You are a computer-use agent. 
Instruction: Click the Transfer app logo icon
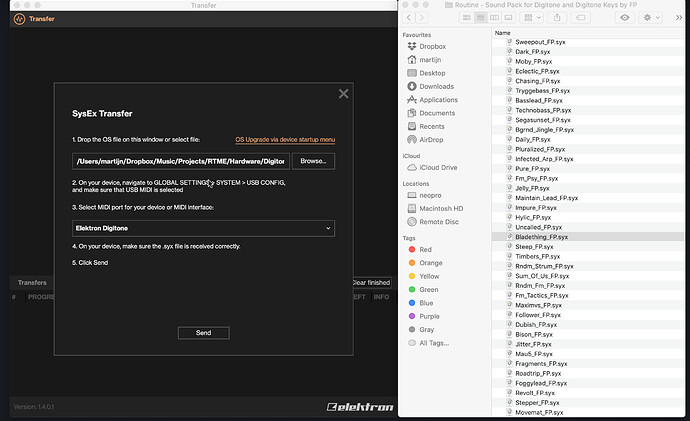coord(19,19)
